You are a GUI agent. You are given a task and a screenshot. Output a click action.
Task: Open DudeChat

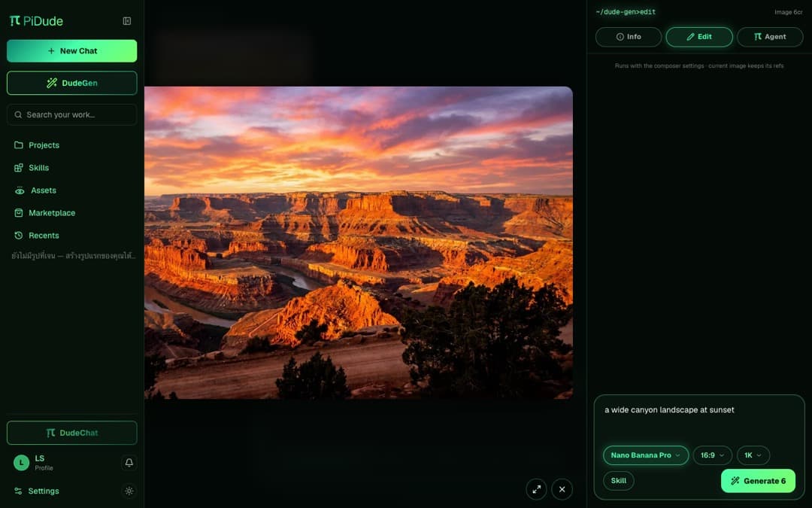coord(72,433)
